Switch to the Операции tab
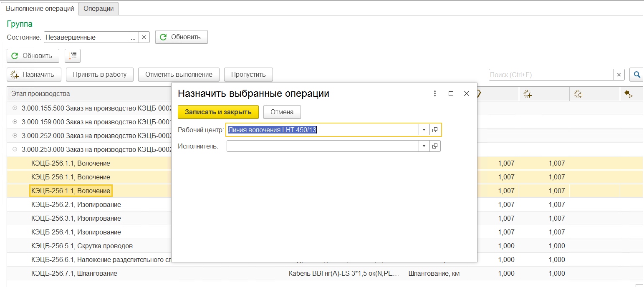Viewport: 644px width, 287px height. tap(98, 8)
